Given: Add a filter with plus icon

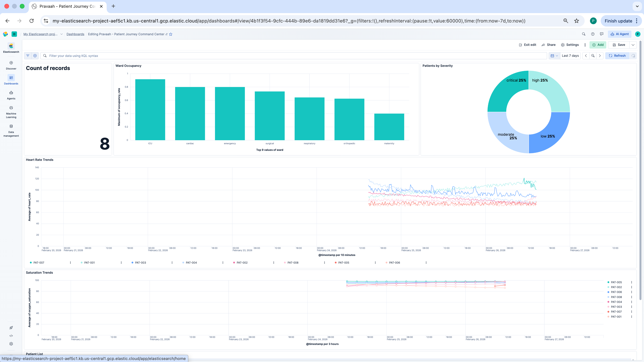Looking at the screenshot, I should point(35,56).
